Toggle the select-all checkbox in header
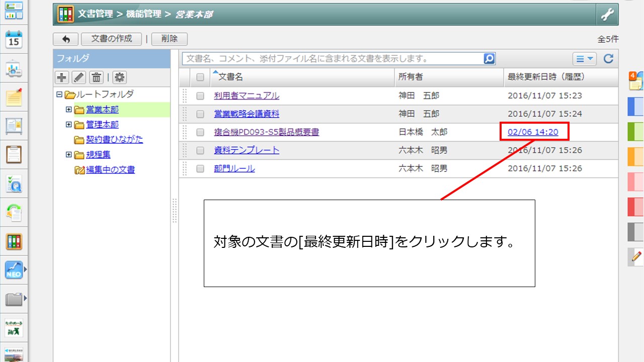This screenshot has width=644, height=362. [200, 77]
